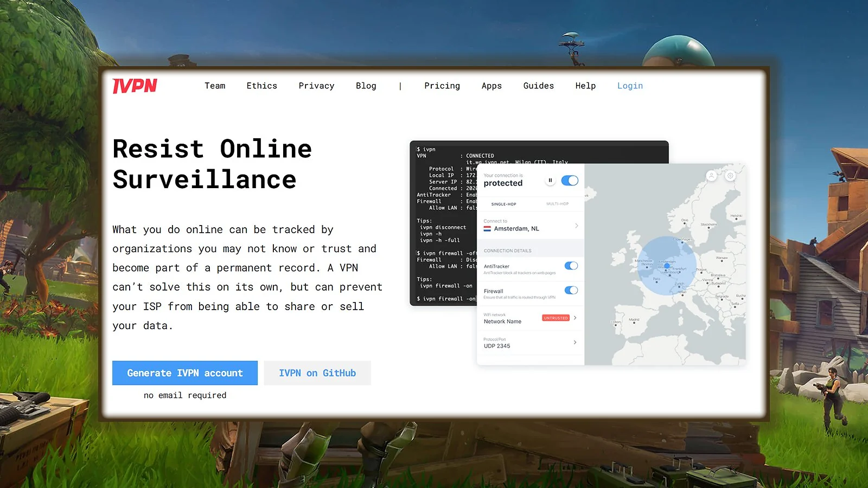Toggle the main VPN connection switch
Screen dimensions: 868x488
[x=570, y=181]
